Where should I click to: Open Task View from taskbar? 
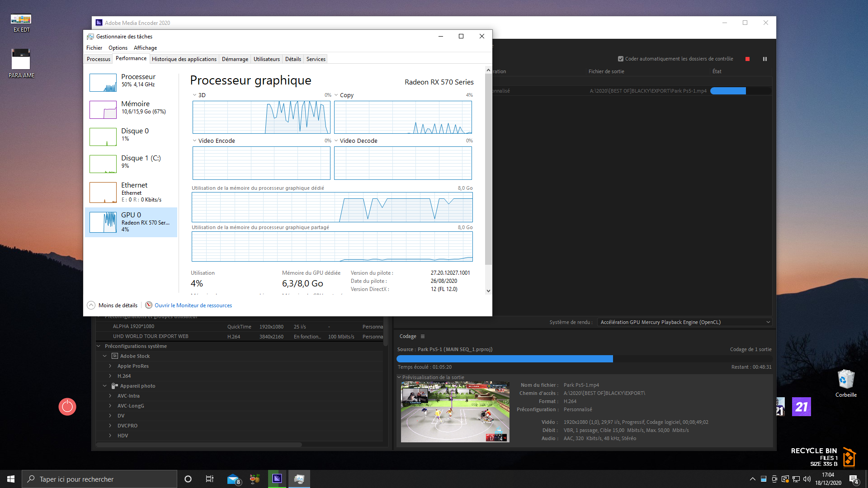pos(210,479)
